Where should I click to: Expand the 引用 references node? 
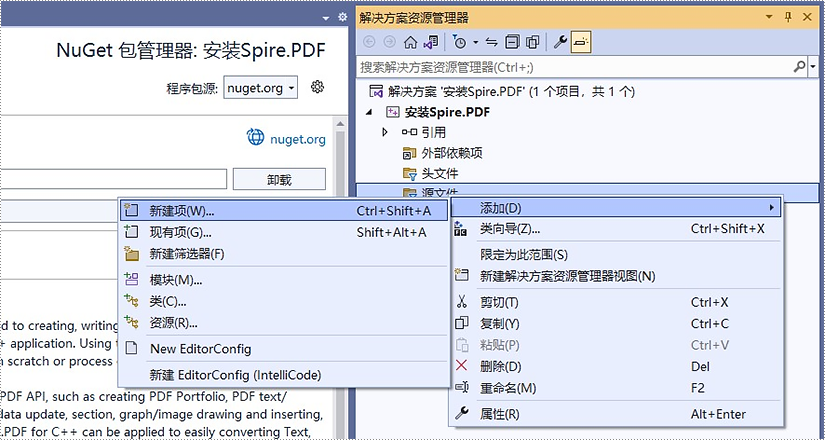click(x=385, y=132)
